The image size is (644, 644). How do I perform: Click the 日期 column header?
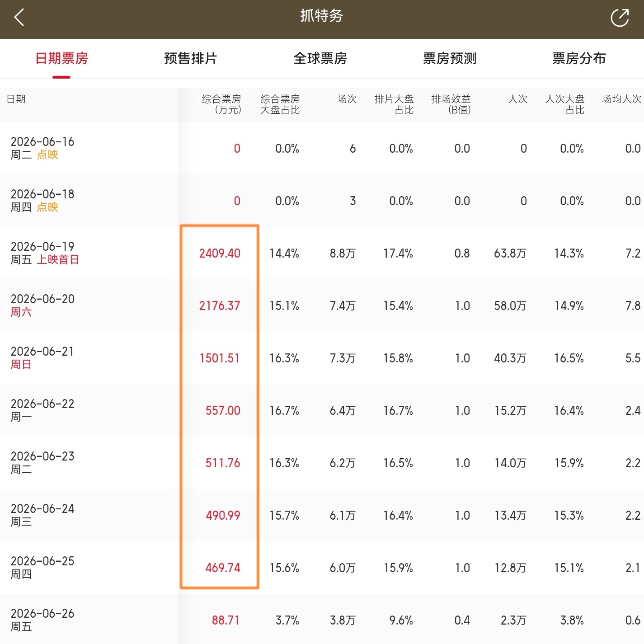click(16, 99)
